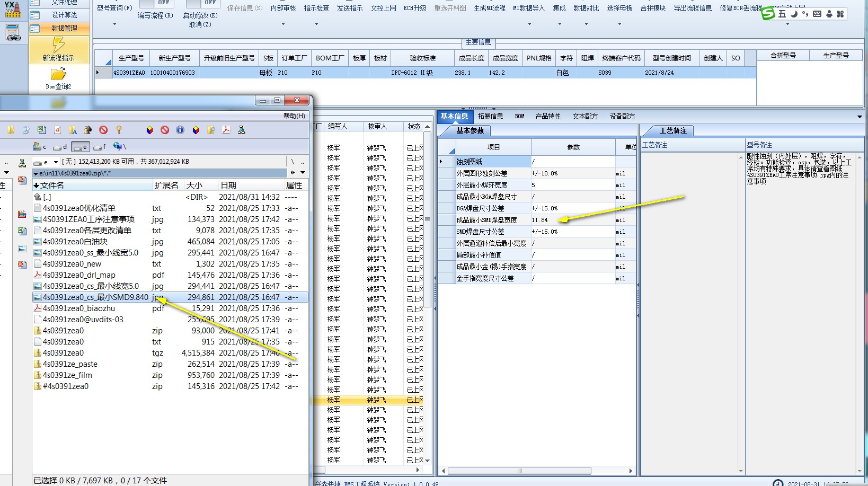Click the gold key icon in file manager toolbar

click(119, 130)
